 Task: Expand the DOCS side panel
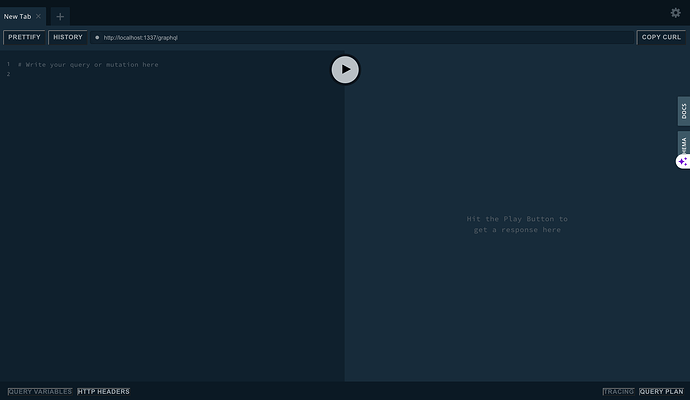(683, 111)
